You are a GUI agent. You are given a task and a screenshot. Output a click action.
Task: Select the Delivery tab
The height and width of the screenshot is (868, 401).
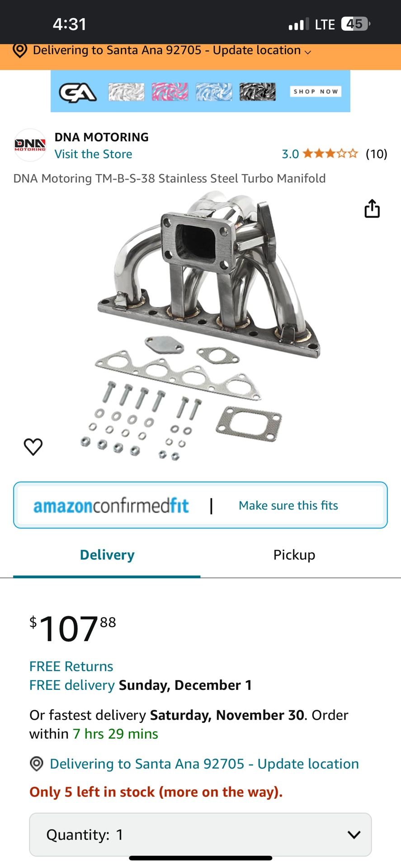pyautogui.click(x=107, y=555)
